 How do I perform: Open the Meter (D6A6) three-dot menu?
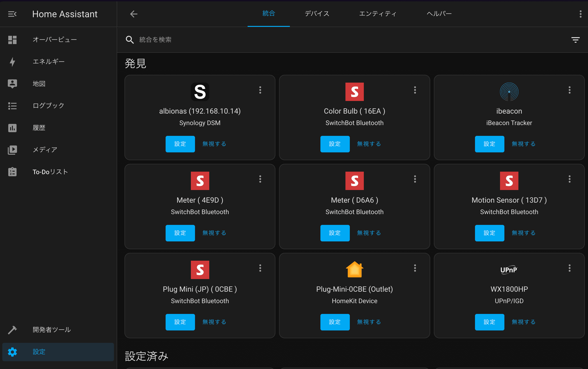coord(415,179)
